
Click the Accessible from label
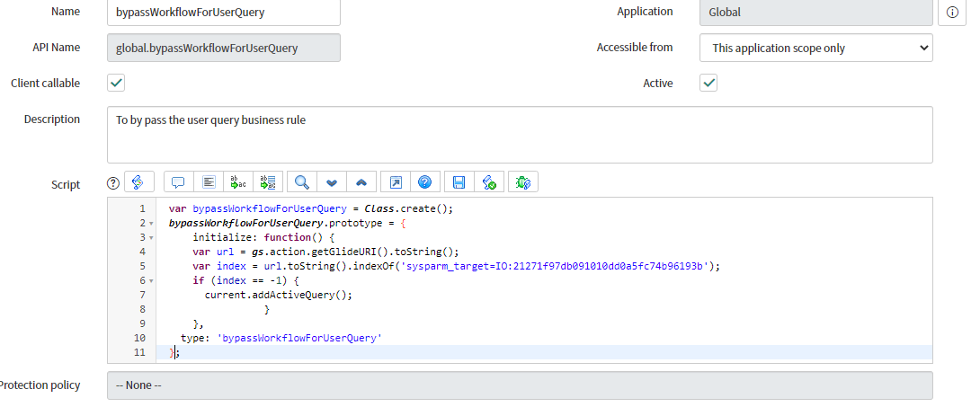(635, 47)
